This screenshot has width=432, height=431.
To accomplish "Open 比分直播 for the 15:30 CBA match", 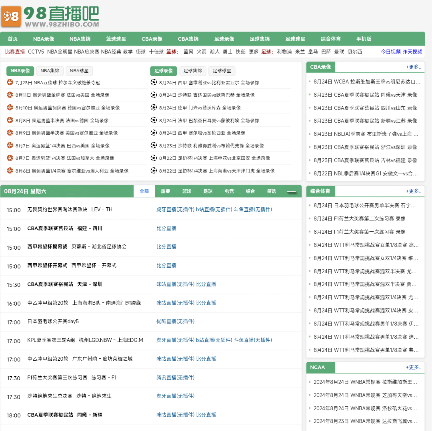I will coord(206,284).
